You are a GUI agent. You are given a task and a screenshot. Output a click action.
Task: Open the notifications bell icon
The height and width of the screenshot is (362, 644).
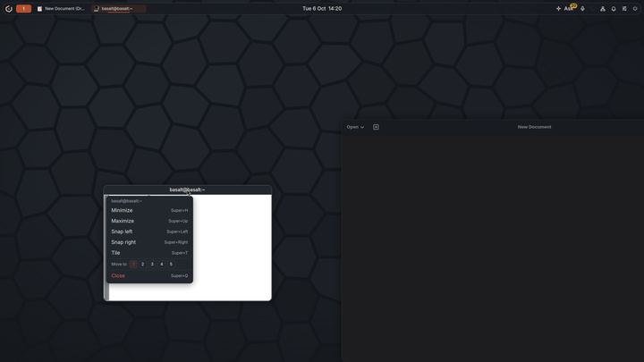[x=614, y=9]
